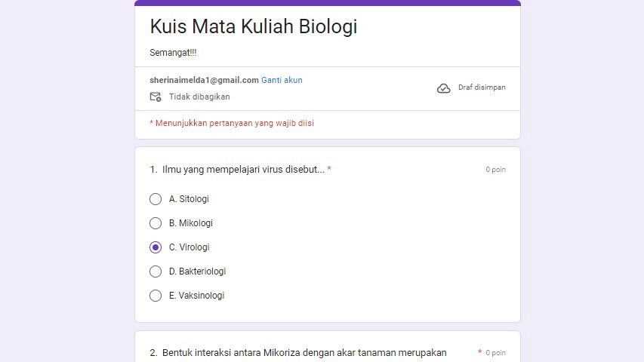This screenshot has width=644, height=362.
Task: Click the Draf disimpan status text
Action: click(x=482, y=87)
